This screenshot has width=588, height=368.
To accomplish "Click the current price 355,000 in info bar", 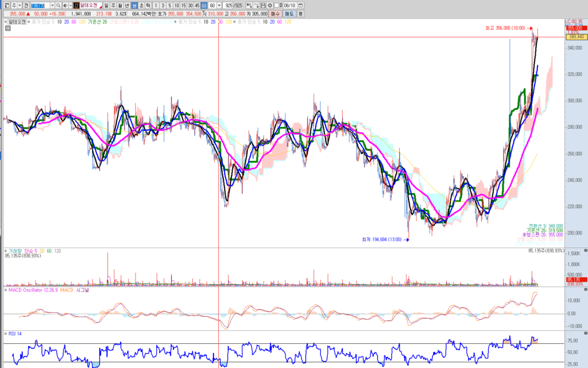I will (17, 14).
